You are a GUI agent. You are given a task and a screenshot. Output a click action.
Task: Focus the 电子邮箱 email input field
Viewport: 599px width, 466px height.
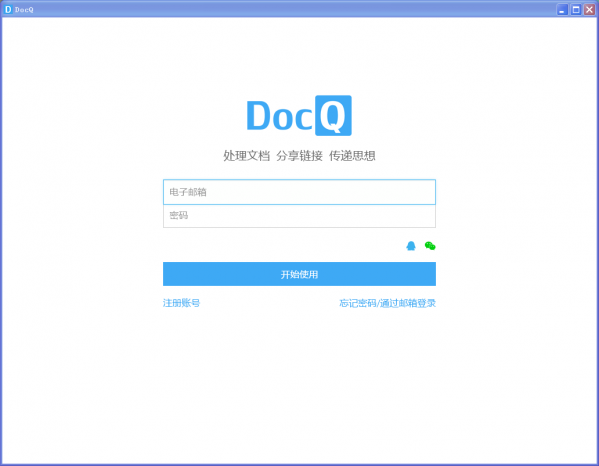299,192
